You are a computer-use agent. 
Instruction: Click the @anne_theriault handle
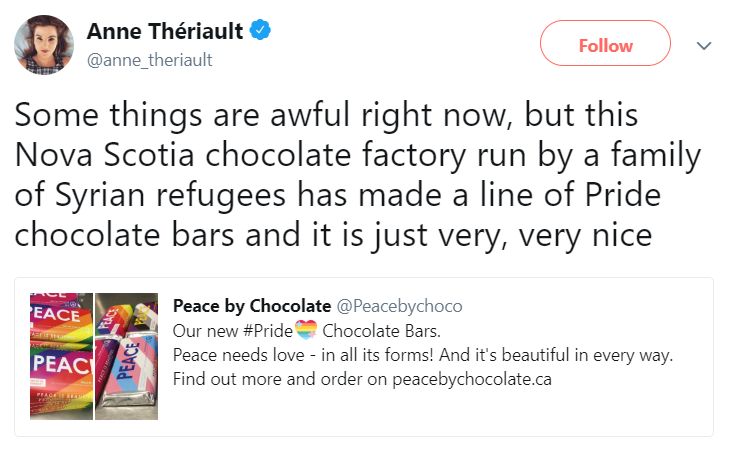coord(150,60)
